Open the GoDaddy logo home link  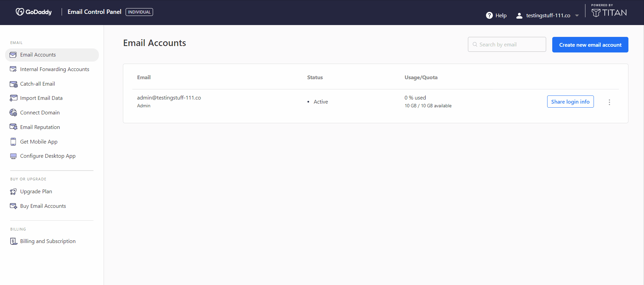pyautogui.click(x=34, y=12)
